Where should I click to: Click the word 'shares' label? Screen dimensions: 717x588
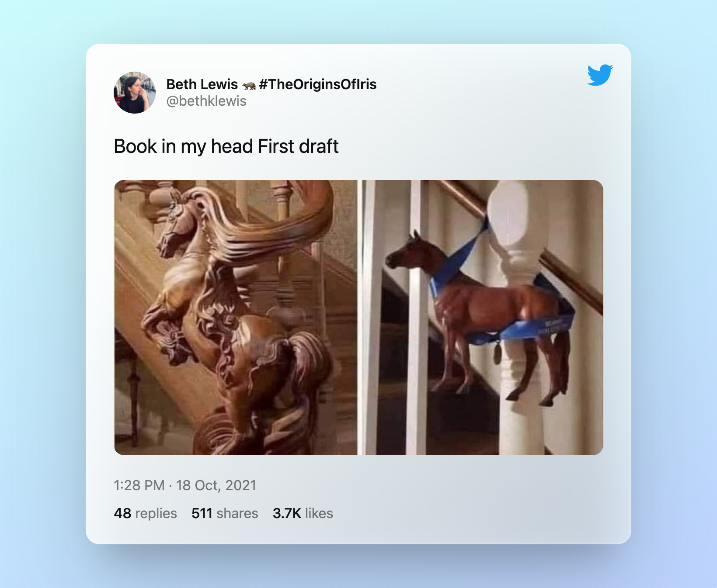click(x=237, y=513)
